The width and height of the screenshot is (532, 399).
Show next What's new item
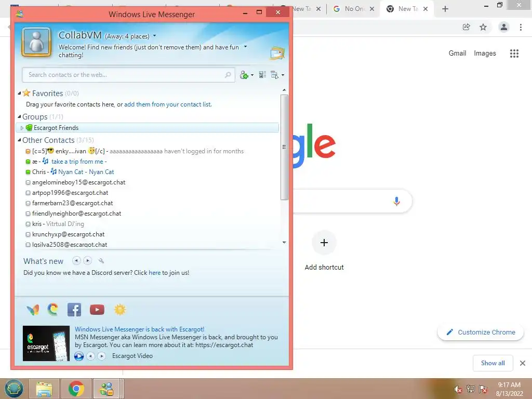pyautogui.click(x=87, y=261)
